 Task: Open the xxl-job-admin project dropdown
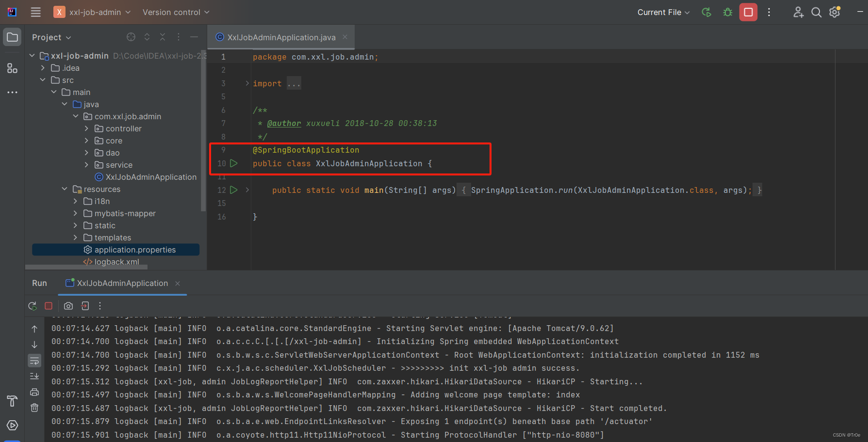pos(92,12)
